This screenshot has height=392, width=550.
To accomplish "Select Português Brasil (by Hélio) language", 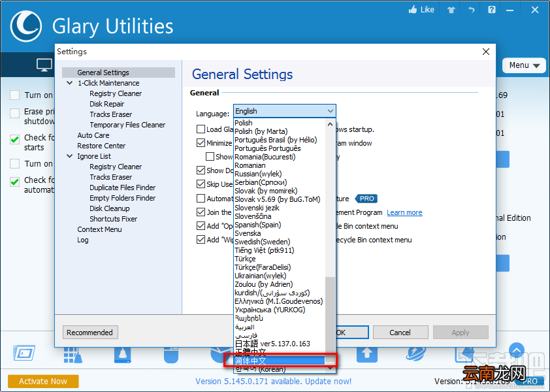I will [280, 140].
